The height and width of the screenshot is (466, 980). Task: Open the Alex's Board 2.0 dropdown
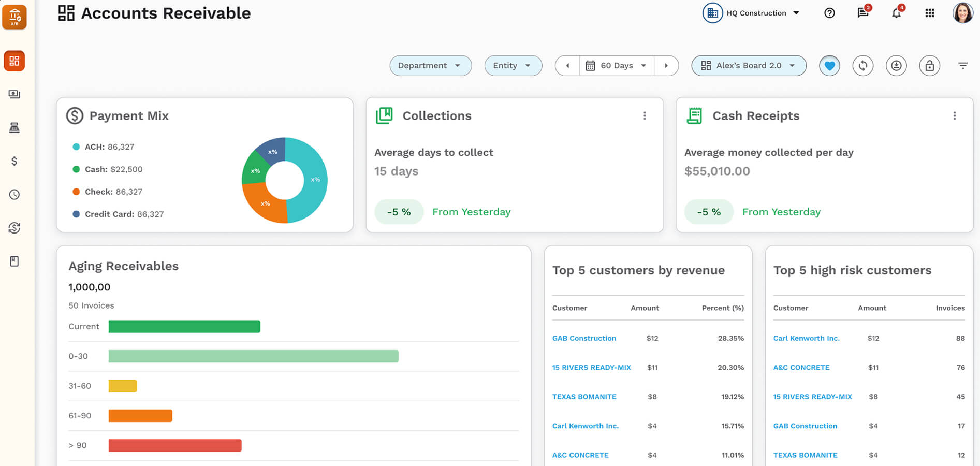749,66
